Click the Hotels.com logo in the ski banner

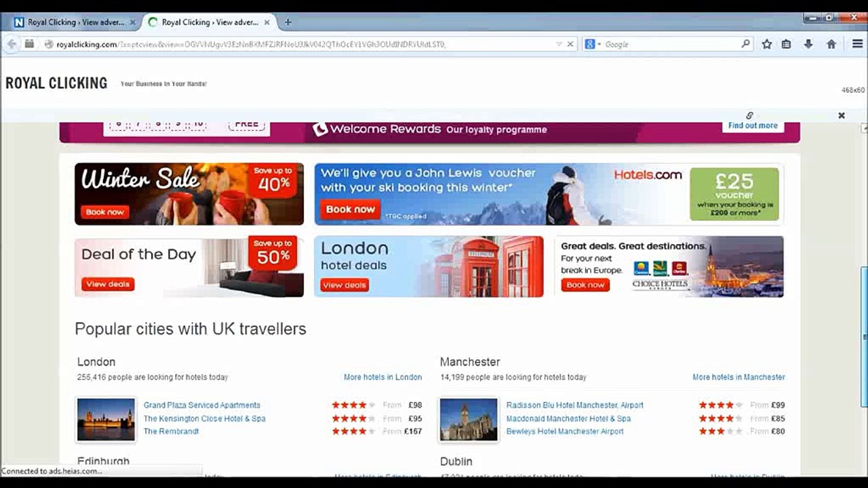pos(648,175)
